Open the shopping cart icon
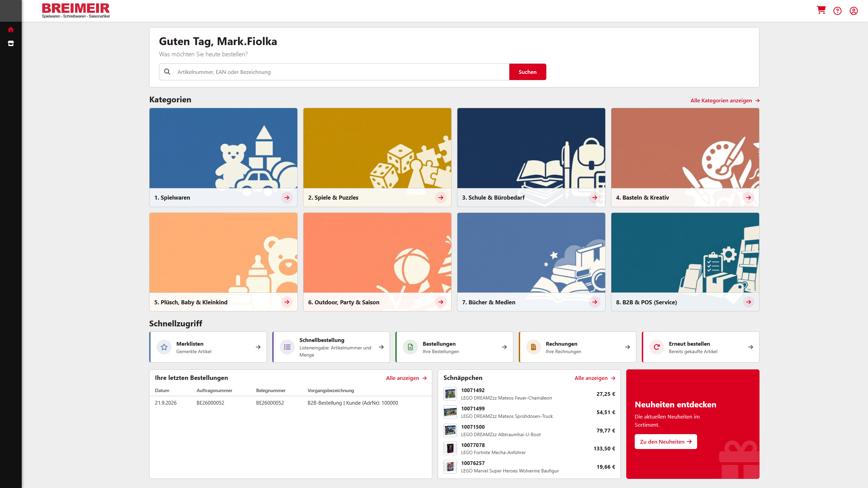868x488 pixels. click(x=821, y=11)
